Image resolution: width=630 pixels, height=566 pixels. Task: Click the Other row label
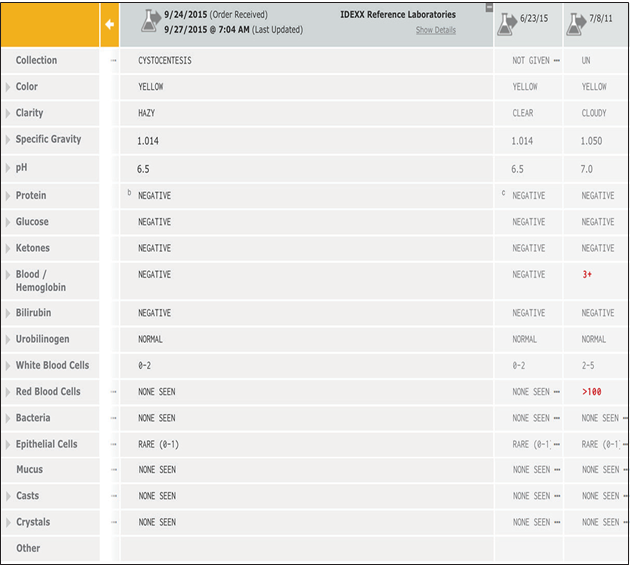[x=28, y=548]
